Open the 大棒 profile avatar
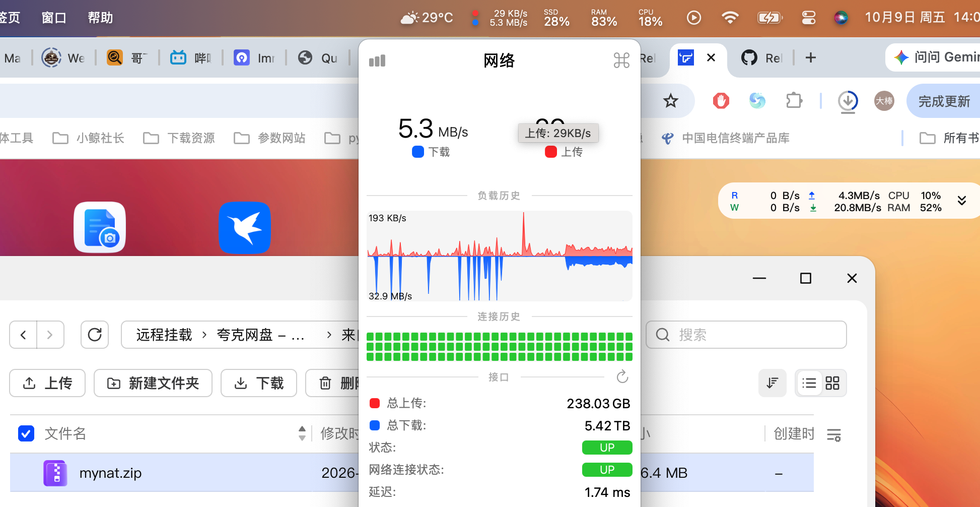980x507 pixels. pos(884,101)
